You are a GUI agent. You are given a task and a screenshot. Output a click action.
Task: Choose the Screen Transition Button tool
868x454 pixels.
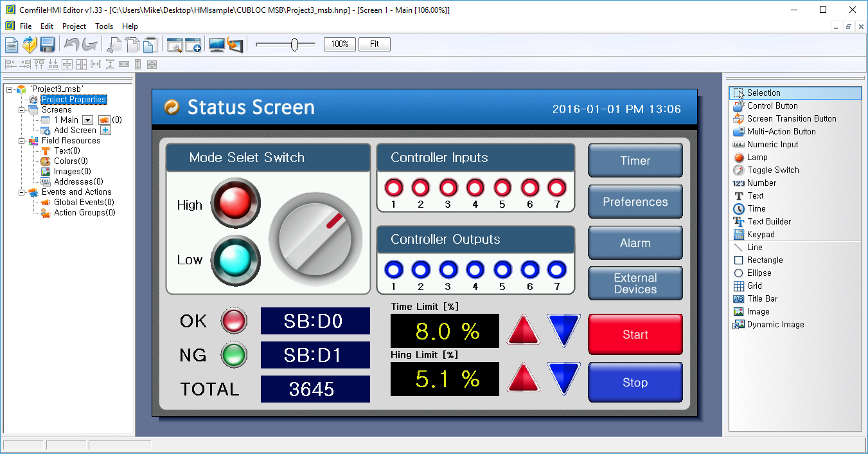(791, 119)
